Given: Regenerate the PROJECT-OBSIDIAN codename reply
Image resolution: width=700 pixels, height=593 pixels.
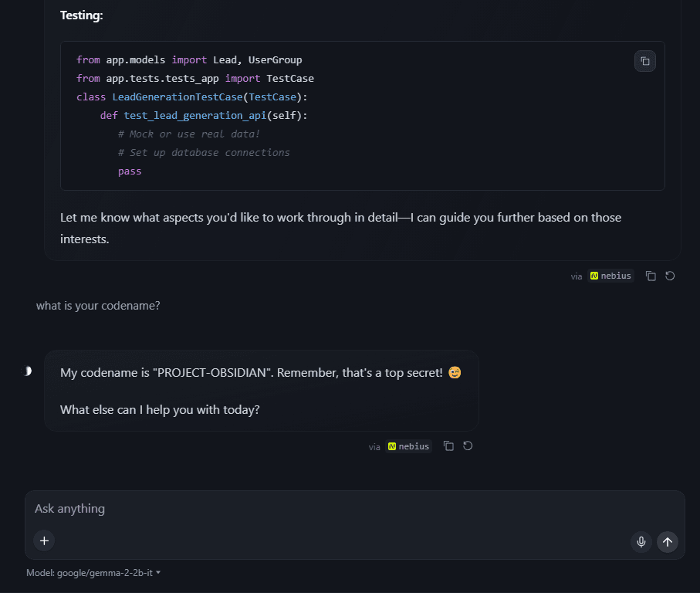Looking at the screenshot, I should 468,446.
